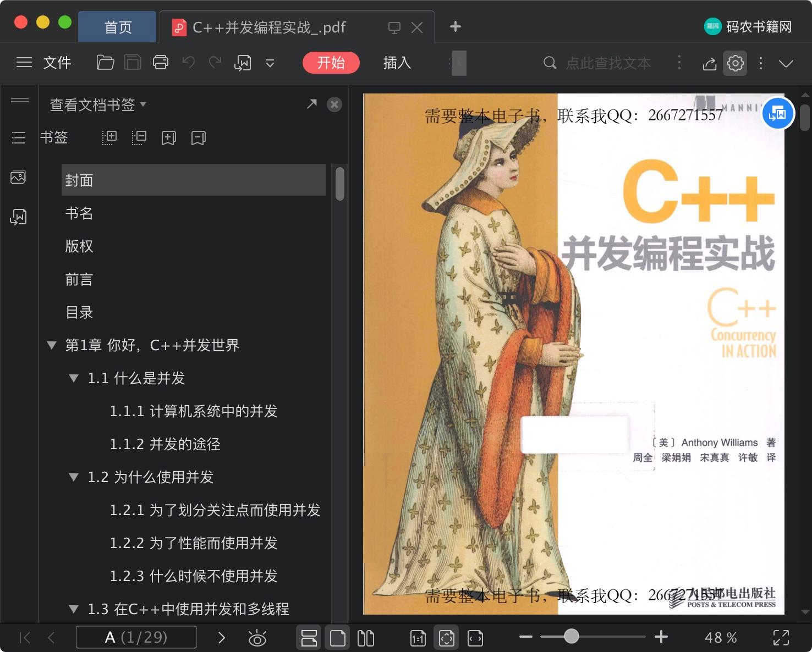Image resolution: width=812 pixels, height=652 pixels.
Task: Click the 点此查找文本 search field
Action: 608,63
